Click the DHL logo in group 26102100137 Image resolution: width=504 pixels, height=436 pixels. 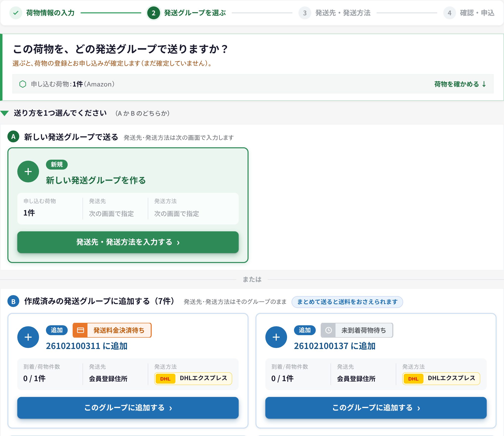413,379
